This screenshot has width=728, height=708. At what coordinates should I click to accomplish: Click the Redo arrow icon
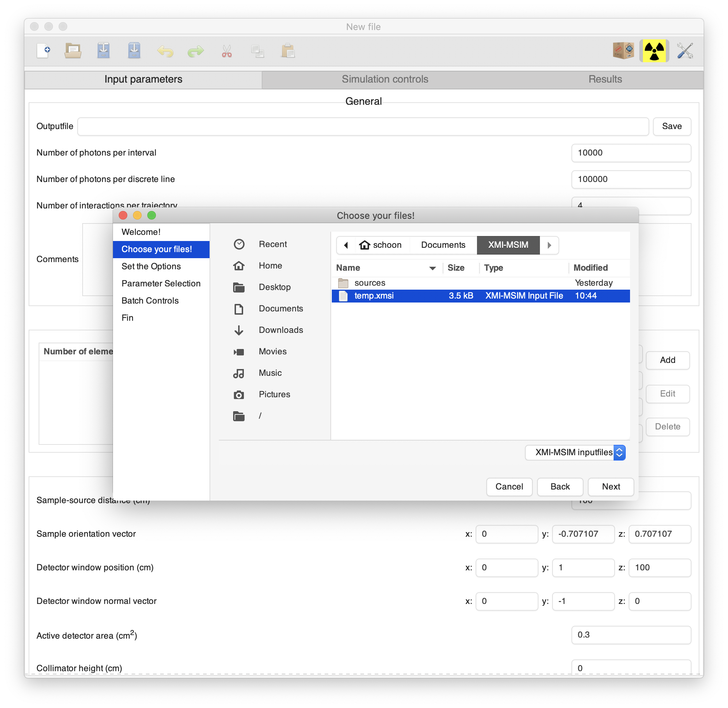coord(196,51)
